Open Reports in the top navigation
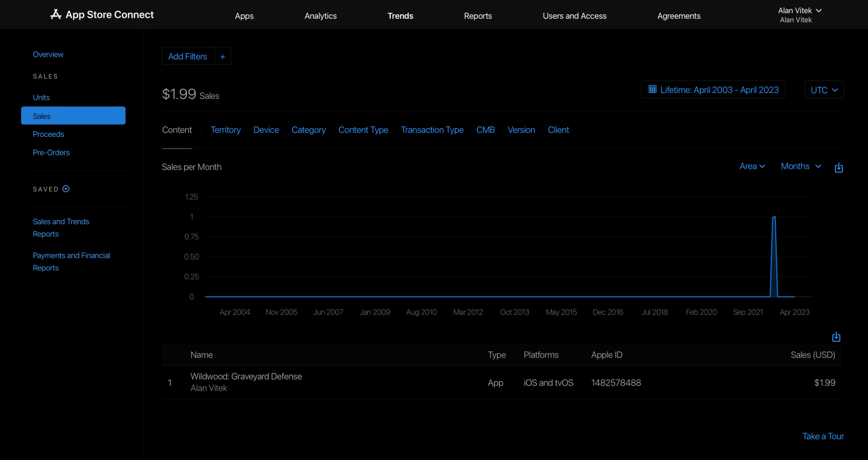Screen dimensions: 868x460 (x=478, y=16)
